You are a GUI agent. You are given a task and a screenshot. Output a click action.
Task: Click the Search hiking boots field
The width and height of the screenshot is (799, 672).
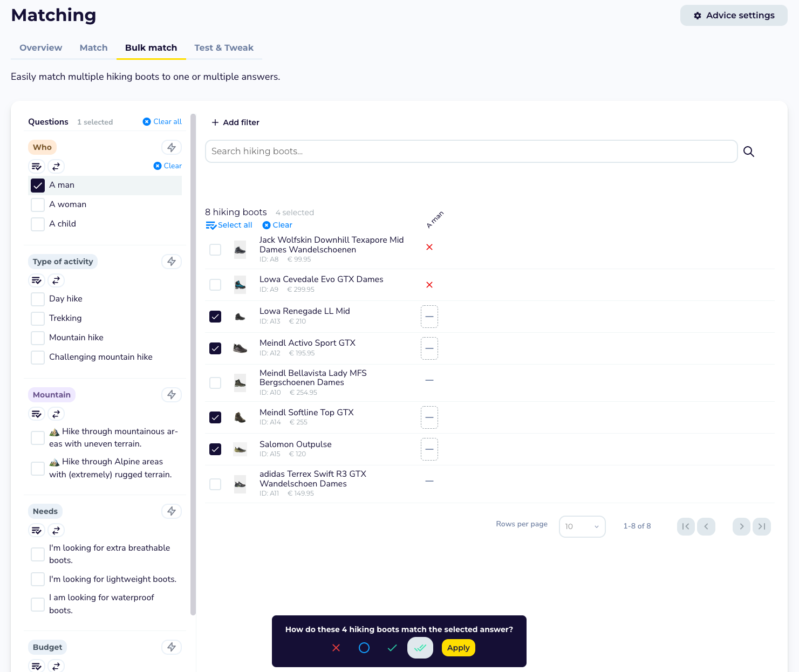coord(471,152)
